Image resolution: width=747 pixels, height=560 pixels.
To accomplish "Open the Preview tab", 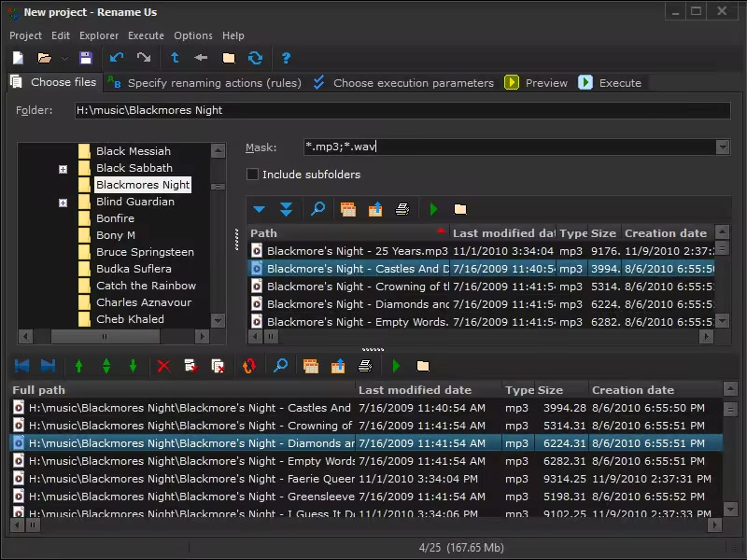I will tap(536, 83).
